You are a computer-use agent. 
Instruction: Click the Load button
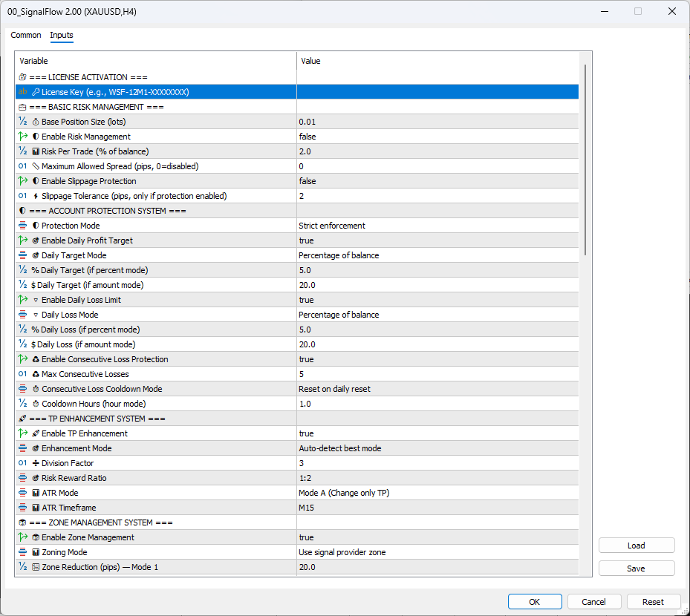pyautogui.click(x=636, y=545)
